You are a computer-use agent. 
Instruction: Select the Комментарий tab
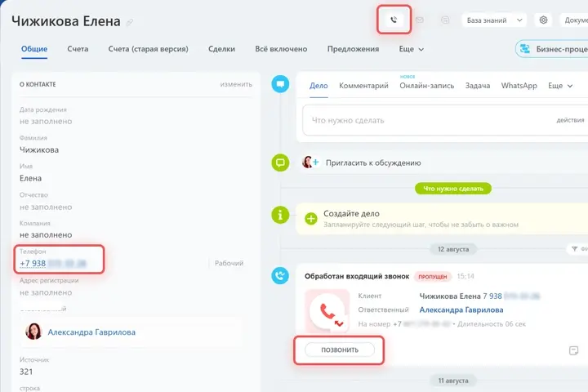click(363, 86)
